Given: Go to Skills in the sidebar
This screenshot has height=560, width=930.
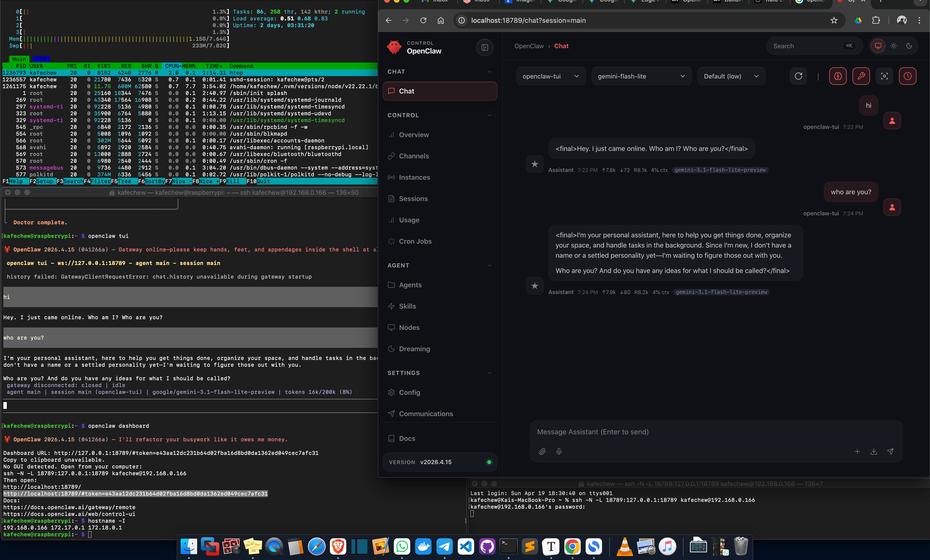Looking at the screenshot, I should pyautogui.click(x=440, y=306).
